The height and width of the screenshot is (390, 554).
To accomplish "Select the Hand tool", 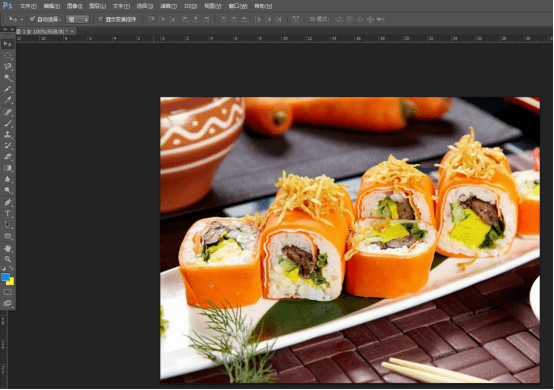I will coord(8,248).
